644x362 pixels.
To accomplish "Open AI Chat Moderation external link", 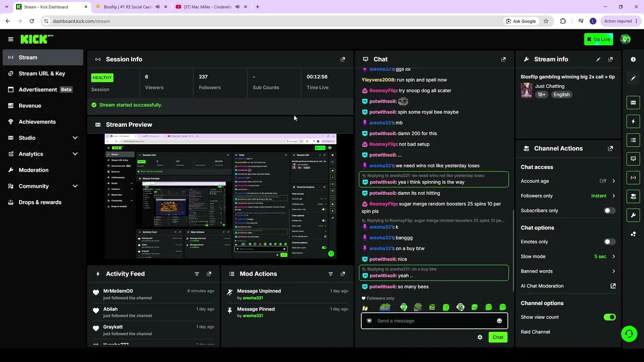I will pyautogui.click(x=613, y=286).
